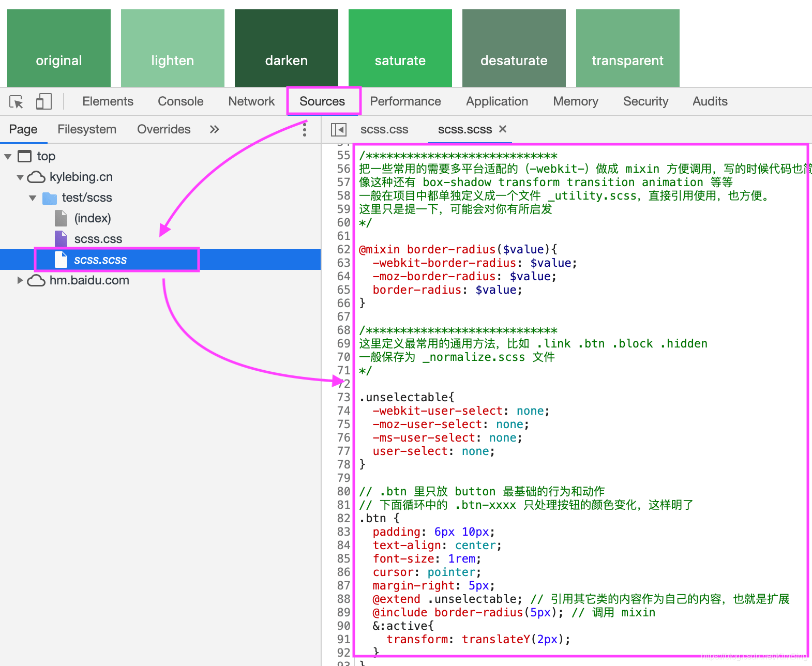Image resolution: width=812 pixels, height=666 pixels.
Task: Collapse the test/scss folder node
Action: click(x=33, y=198)
